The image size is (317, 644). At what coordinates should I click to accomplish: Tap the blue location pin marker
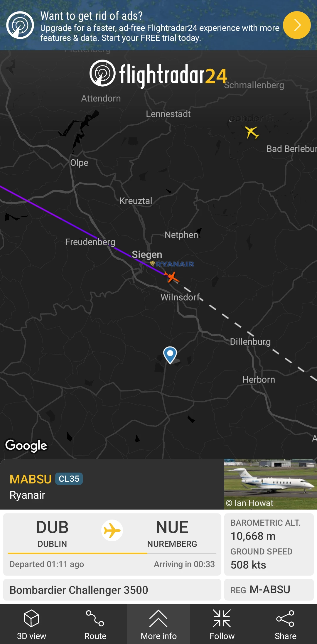click(x=170, y=355)
